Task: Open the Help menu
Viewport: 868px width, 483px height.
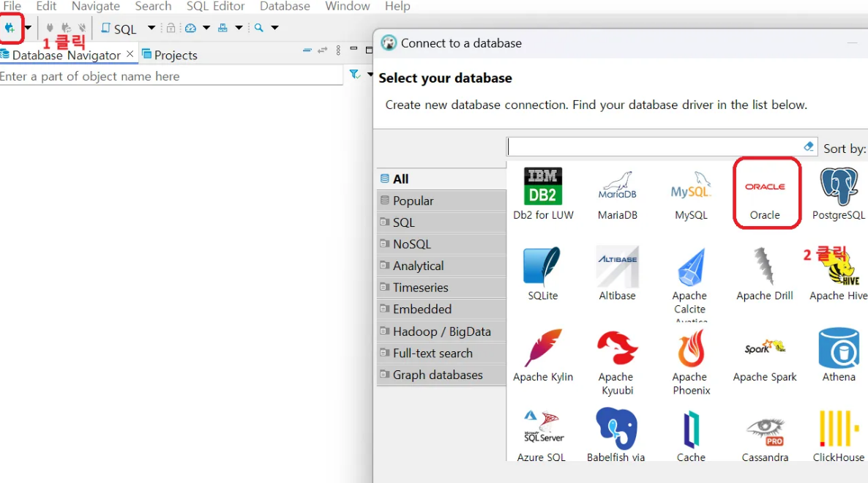Action: [x=397, y=6]
